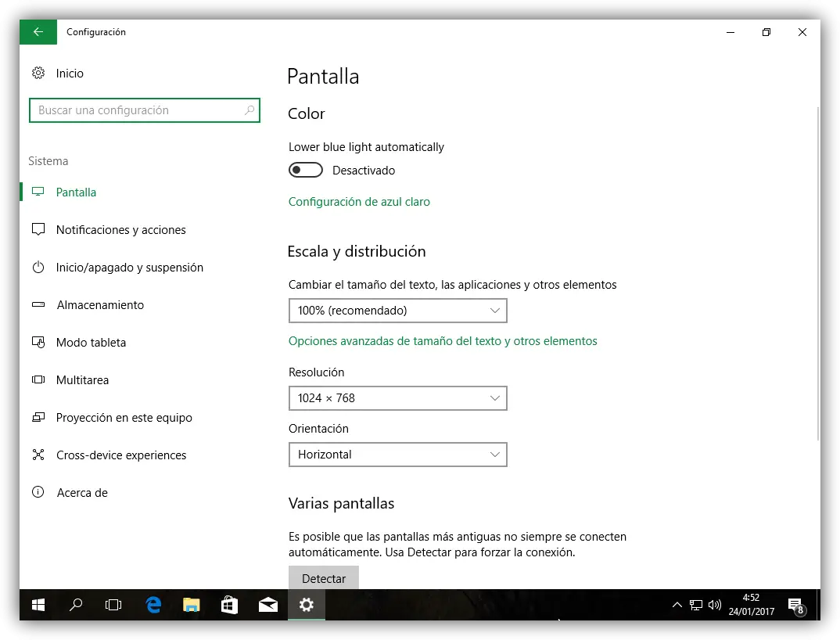Open Opciones avanzadas de tamaño del texto link
The width and height of the screenshot is (840, 640).
tap(443, 341)
